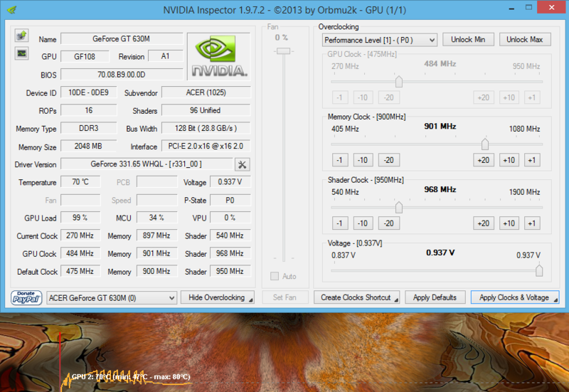
Task: Decrease Shader Clock by 20 MHz
Action: point(388,223)
